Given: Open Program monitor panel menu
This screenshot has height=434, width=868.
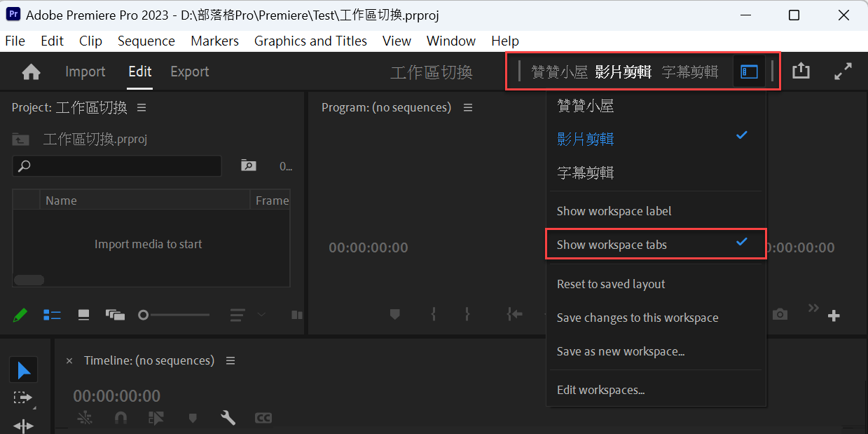Looking at the screenshot, I should (x=468, y=107).
